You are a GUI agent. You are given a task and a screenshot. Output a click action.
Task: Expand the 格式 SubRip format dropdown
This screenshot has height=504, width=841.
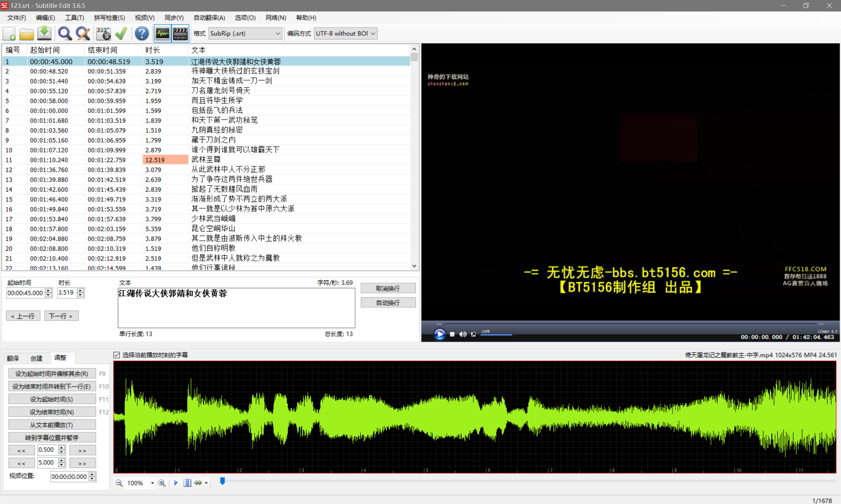277,33
